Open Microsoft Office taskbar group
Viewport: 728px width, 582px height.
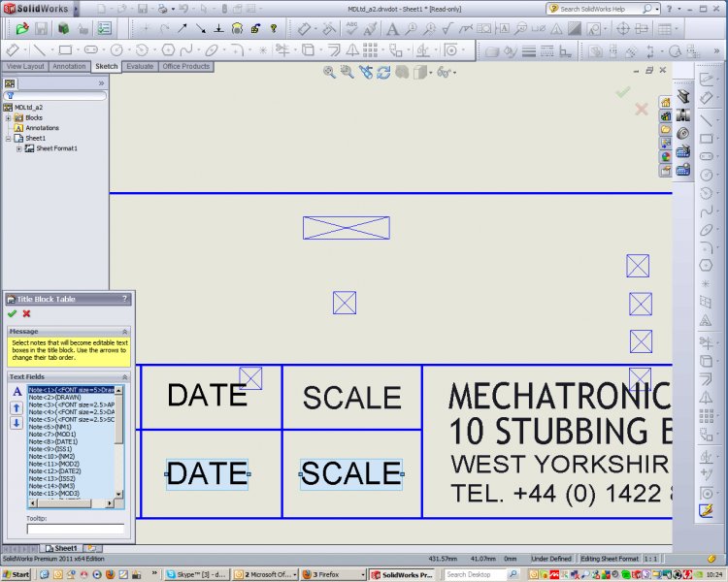[265, 574]
